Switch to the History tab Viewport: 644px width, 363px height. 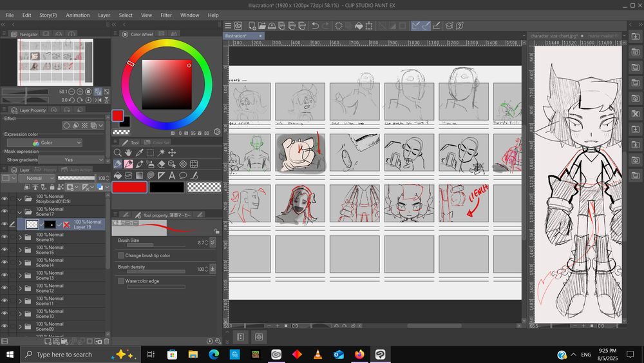[x=46, y=170]
